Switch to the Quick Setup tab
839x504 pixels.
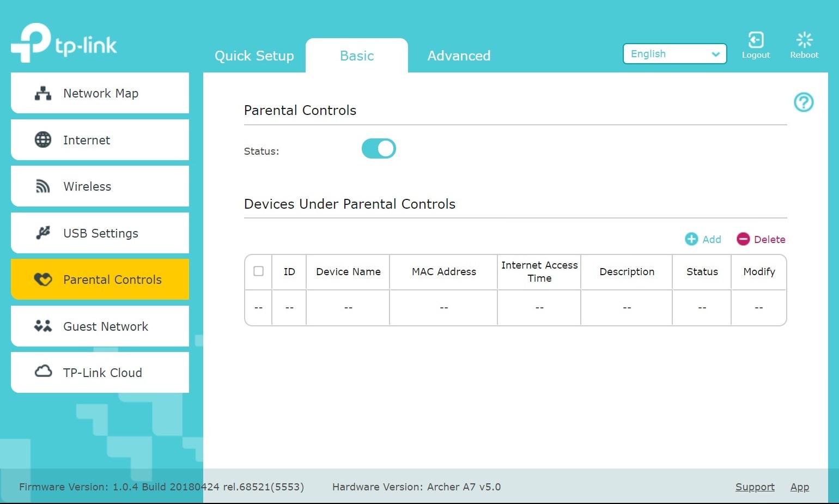coord(254,56)
